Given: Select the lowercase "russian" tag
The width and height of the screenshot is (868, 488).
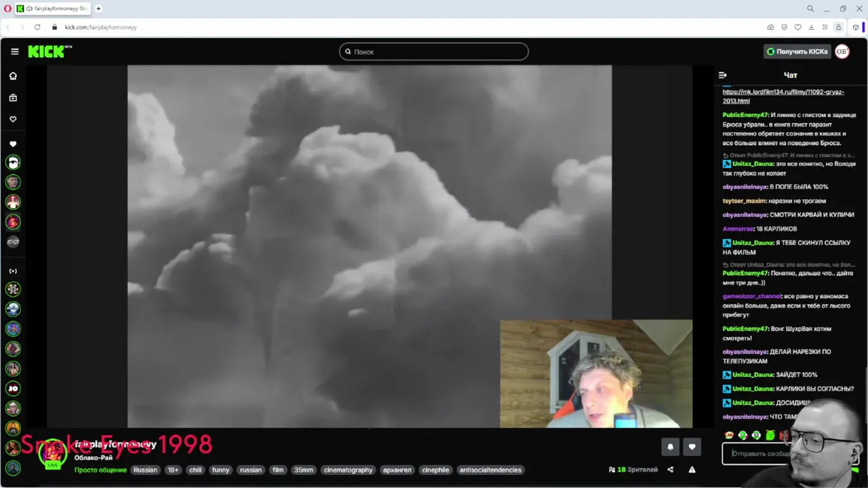Looking at the screenshot, I should pos(251,470).
